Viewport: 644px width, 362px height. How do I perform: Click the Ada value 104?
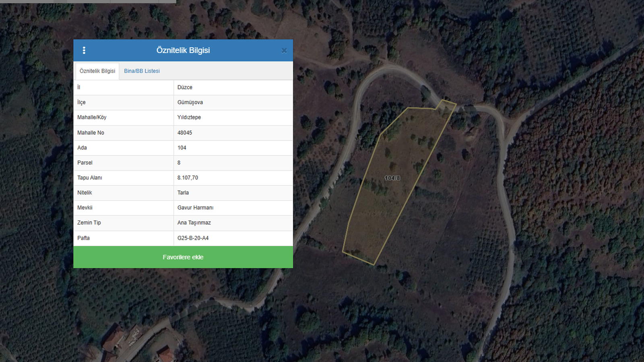[x=182, y=148]
